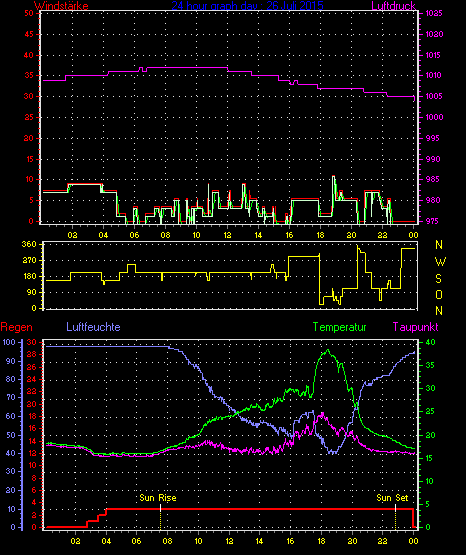Click the Temperatur legend label
The width and height of the screenshot is (466, 555).
pyautogui.click(x=340, y=327)
